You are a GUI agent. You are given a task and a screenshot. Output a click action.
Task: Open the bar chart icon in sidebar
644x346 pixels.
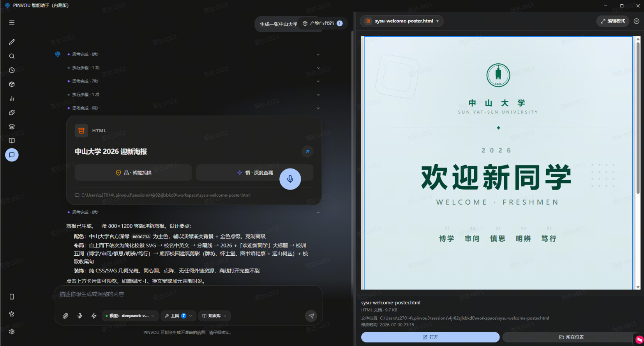pyautogui.click(x=12, y=98)
